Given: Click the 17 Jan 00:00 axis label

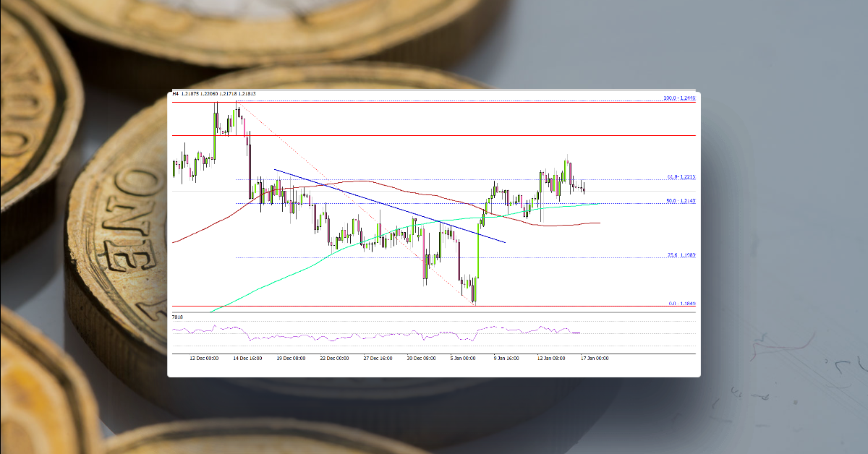Looking at the screenshot, I should tap(594, 358).
